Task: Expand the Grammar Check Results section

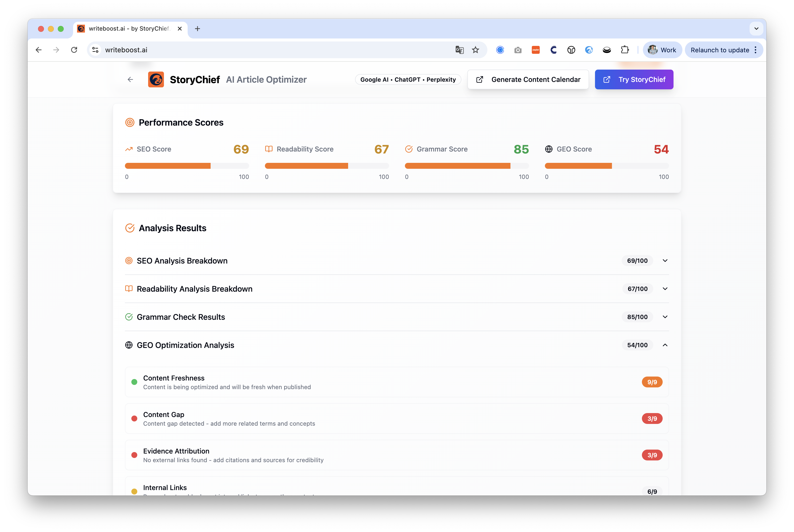Action: (x=665, y=317)
